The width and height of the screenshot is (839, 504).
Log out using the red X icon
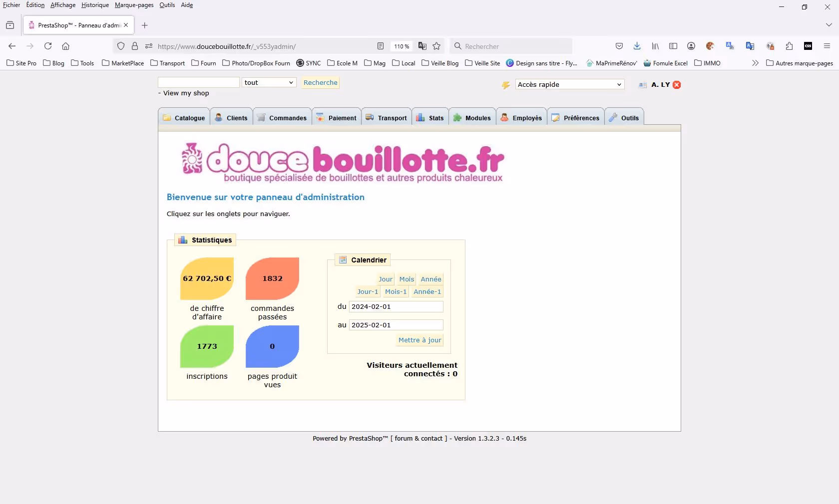[677, 85]
